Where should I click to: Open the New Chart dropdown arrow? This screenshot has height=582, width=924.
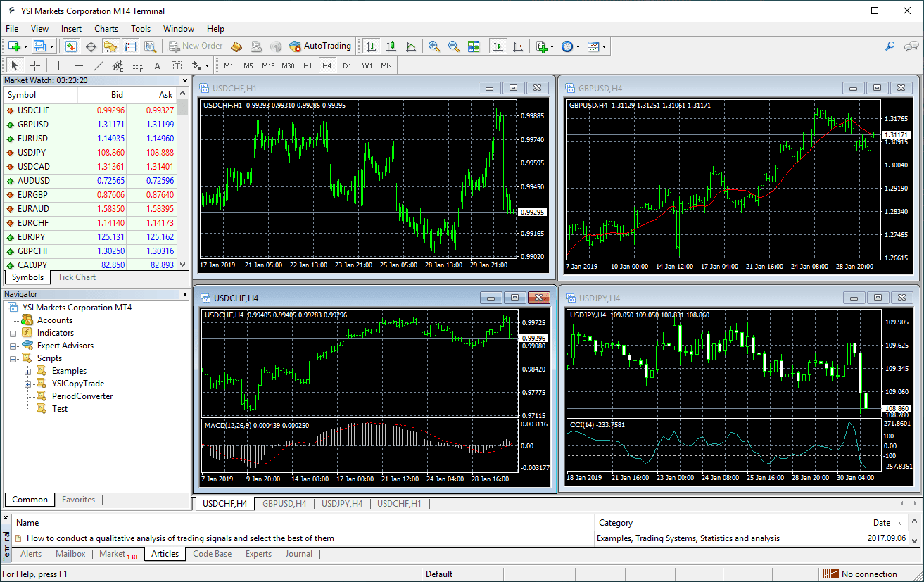click(25, 46)
